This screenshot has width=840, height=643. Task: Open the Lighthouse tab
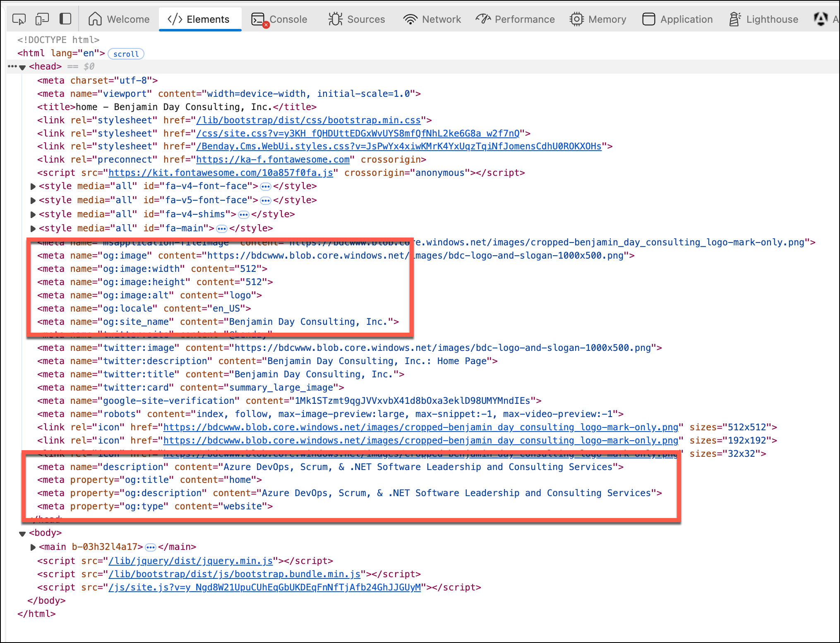(764, 19)
